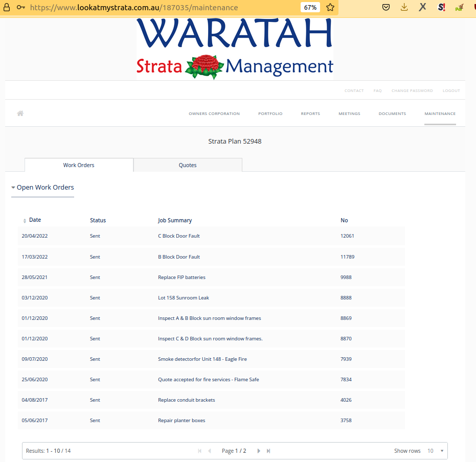Click the Change Password link

point(412,90)
